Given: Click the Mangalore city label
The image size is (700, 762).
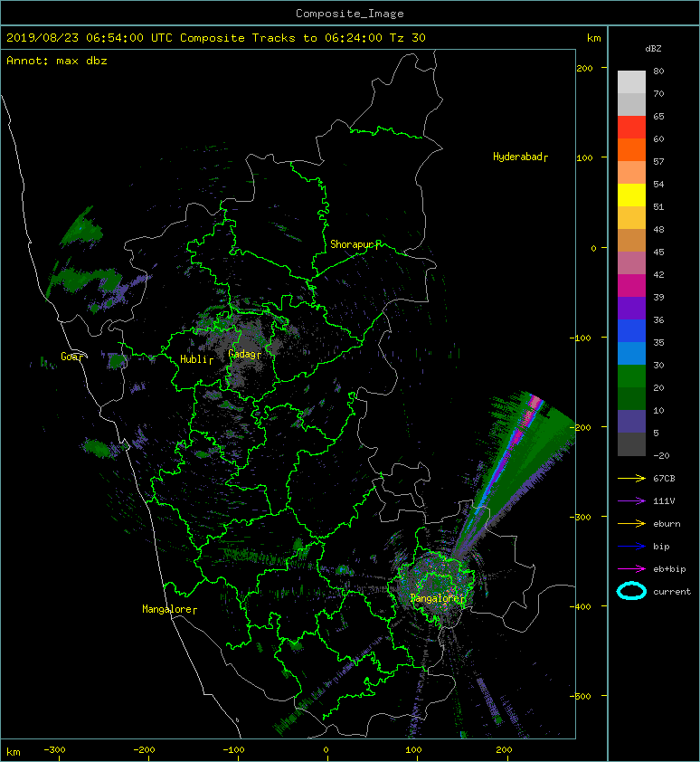Looking at the screenshot, I should tap(169, 609).
